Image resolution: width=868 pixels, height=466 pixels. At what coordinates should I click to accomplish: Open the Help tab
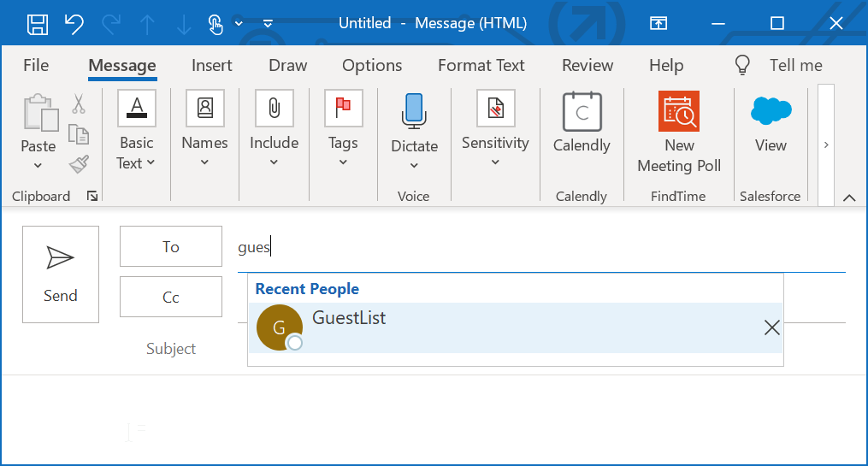click(x=666, y=65)
